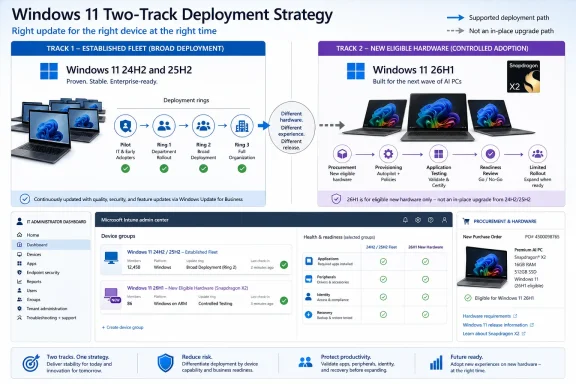
Task: Click the Procurement & Hardware cart icon
Action: (x=466, y=221)
